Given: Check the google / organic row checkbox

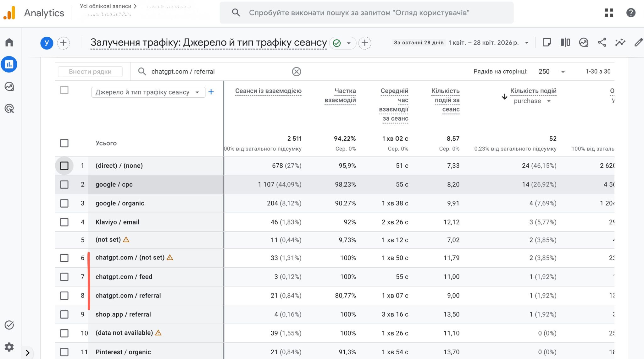Looking at the screenshot, I should pos(64,203).
